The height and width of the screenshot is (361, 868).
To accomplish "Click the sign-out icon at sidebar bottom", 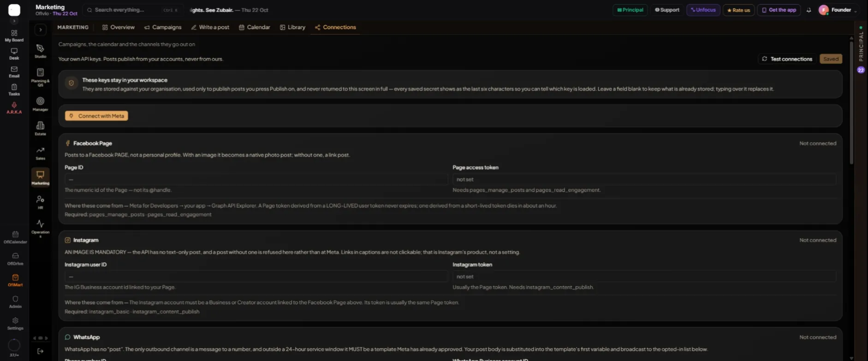I will point(41,351).
